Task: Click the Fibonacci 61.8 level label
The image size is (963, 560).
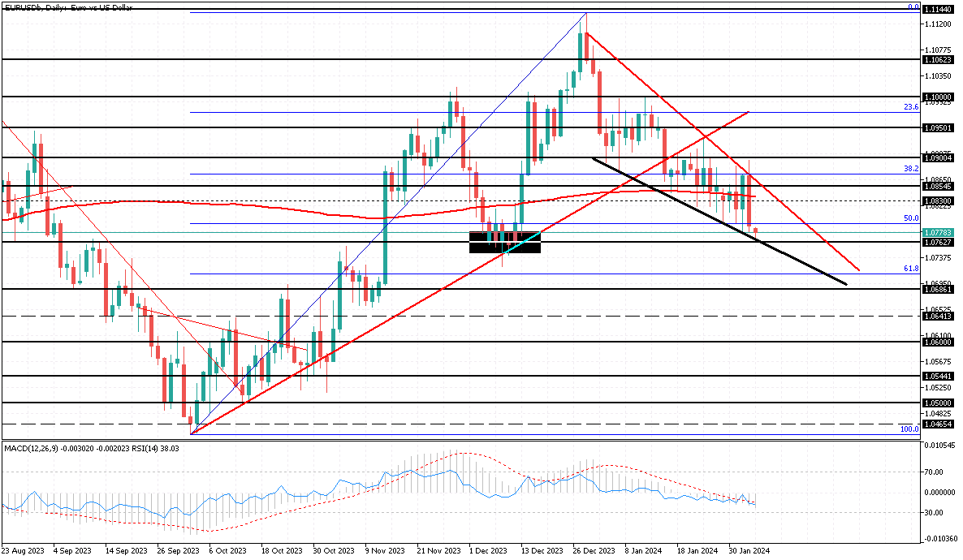Action: point(911,269)
